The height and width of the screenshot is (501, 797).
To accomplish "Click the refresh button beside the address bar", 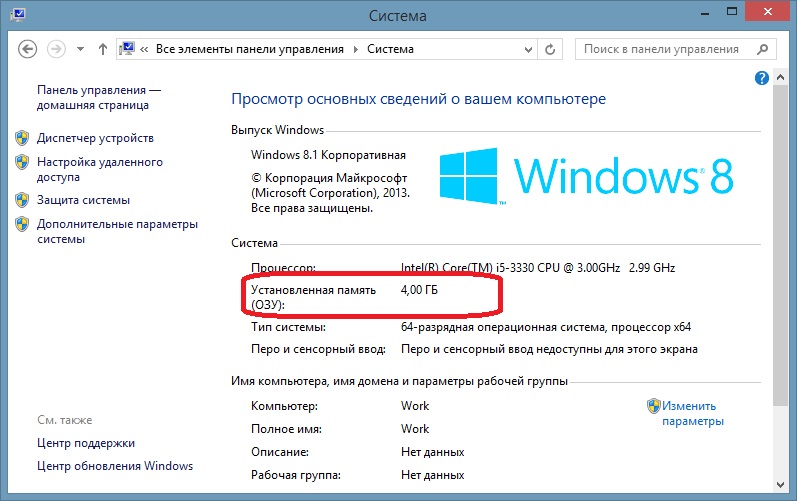I will click(x=551, y=48).
